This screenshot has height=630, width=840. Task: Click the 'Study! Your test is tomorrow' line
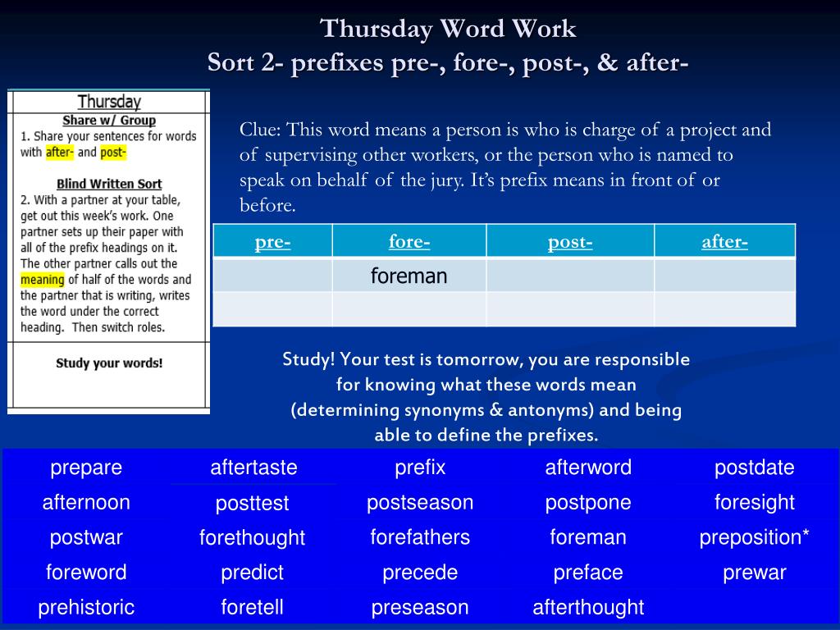click(x=486, y=359)
